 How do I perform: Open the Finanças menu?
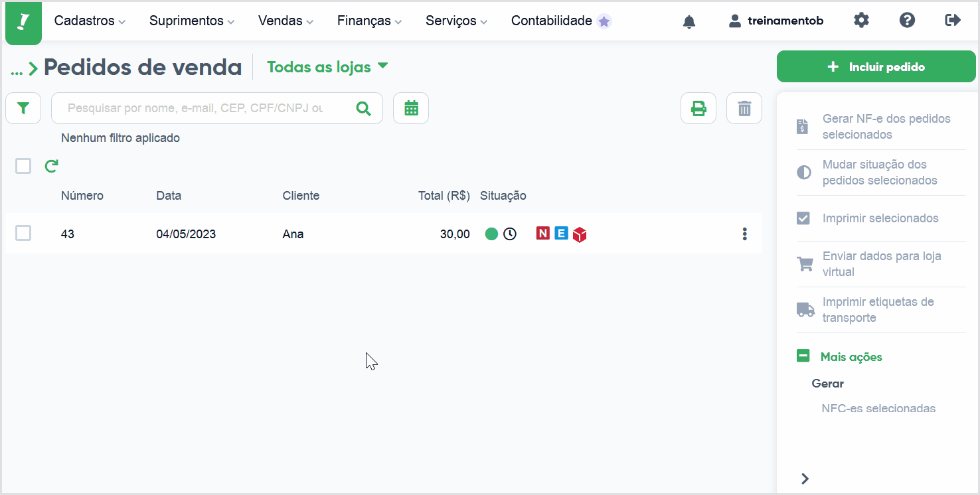pyautogui.click(x=369, y=21)
